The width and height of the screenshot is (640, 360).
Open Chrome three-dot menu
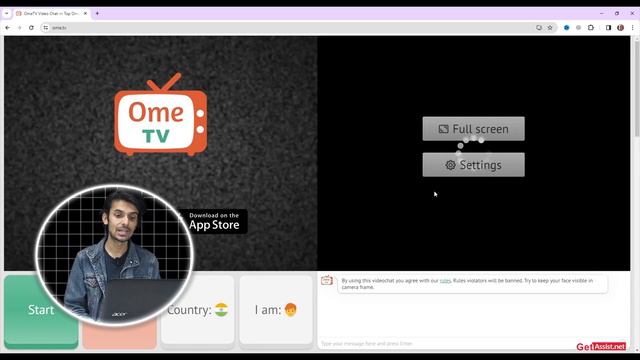pos(633,28)
